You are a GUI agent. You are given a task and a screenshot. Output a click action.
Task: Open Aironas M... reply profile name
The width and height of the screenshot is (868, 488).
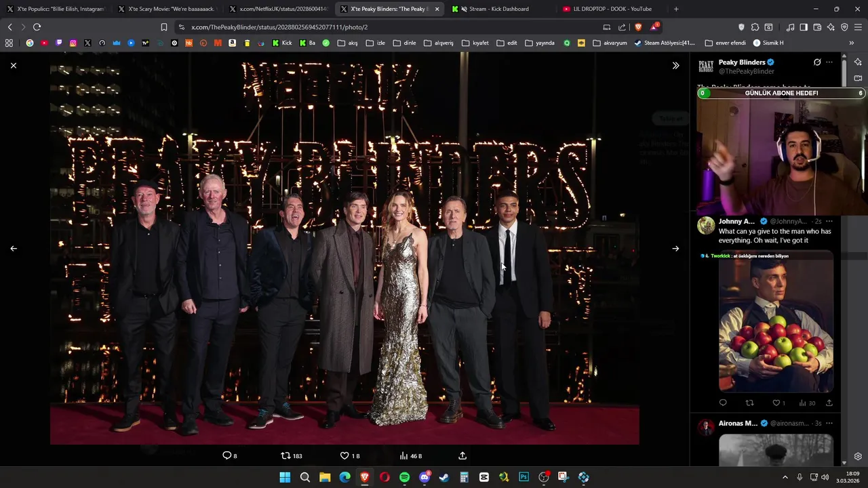[738, 424]
